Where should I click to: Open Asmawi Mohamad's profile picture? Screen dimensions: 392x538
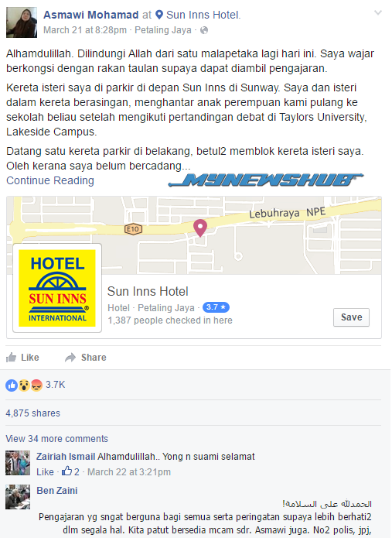(x=21, y=22)
